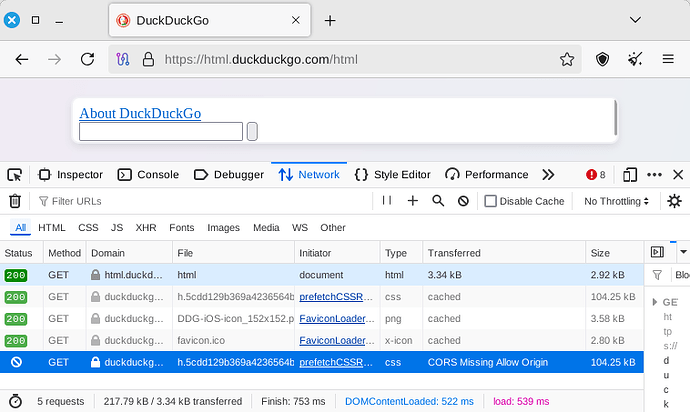Image resolution: width=690 pixels, height=412 pixels.
Task: Toggle the XHR request type filter
Action: pyautogui.click(x=146, y=228)
